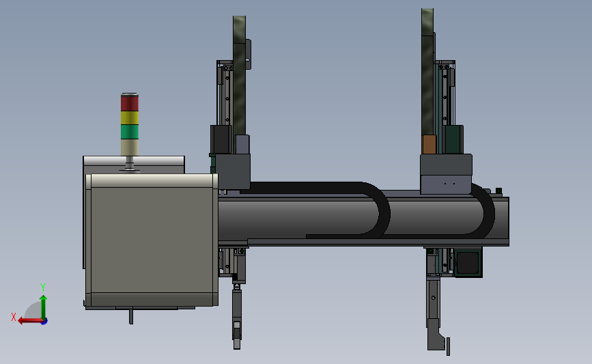Click the blue Z axis dot on the triad
The width and height of the screenshot is (592, 364).
coord(44,322)
